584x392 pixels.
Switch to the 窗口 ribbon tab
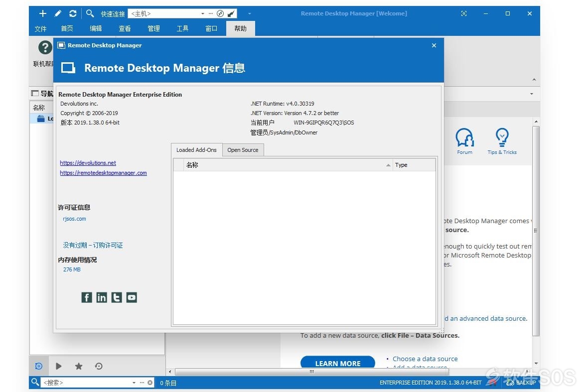tap(211, 29)
